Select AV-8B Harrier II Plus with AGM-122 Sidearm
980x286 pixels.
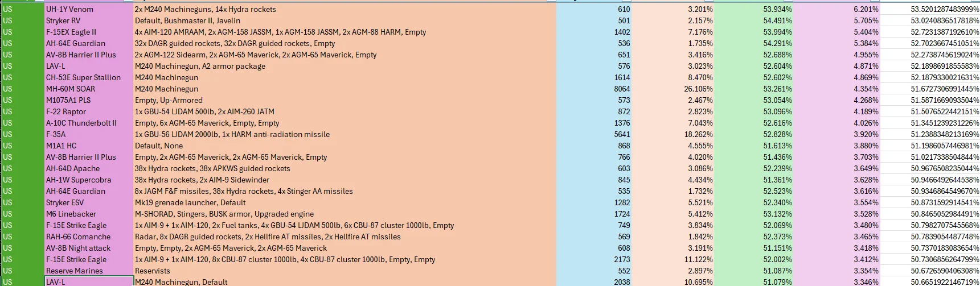pos(89,55)
